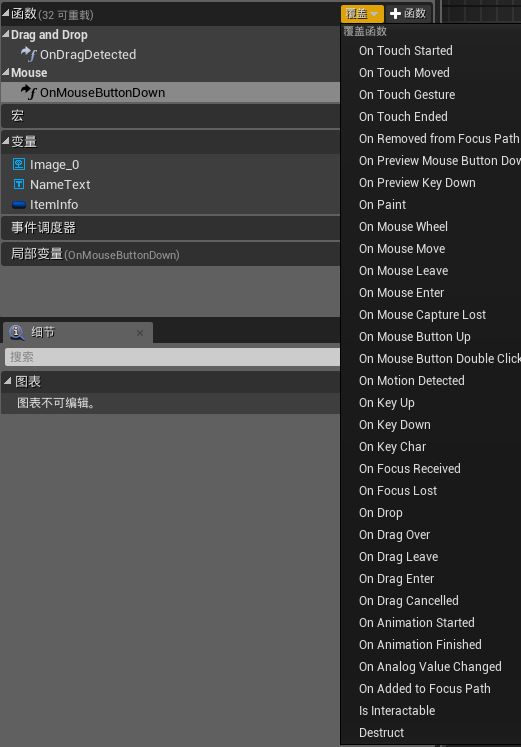
Task: Click the +函数 add function button
Action: [x=408, y=13]
